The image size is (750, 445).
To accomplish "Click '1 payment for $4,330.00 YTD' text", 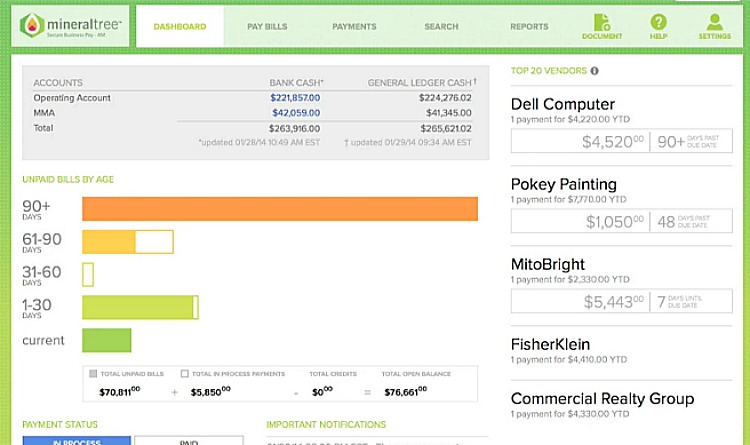I will (x=570, y=414).
